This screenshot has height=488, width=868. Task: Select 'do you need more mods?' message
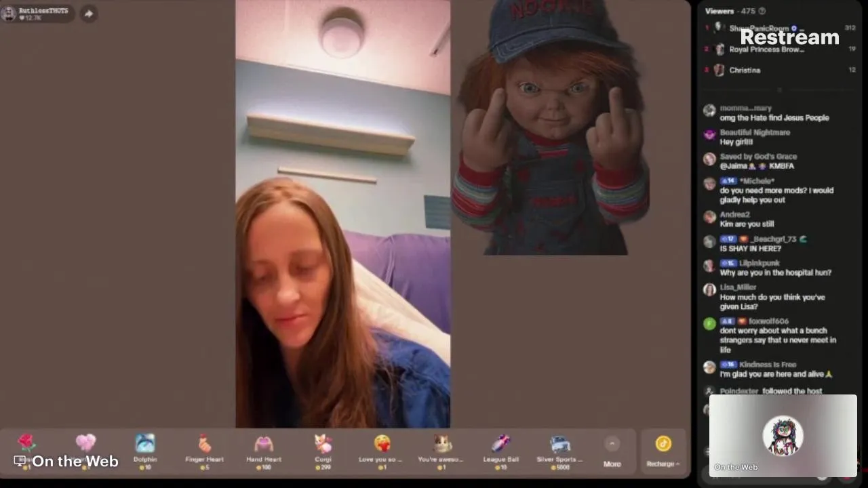(x=776, y=195)
